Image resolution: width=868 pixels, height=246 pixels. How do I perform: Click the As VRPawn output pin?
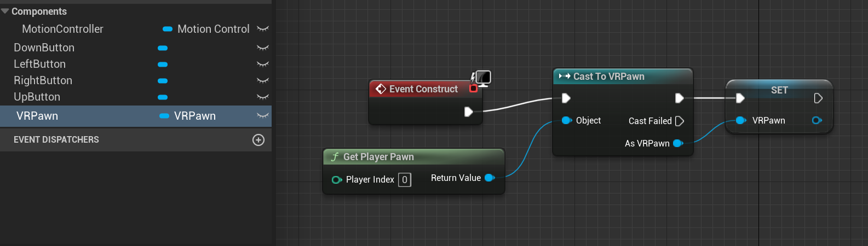pos(678,143)
